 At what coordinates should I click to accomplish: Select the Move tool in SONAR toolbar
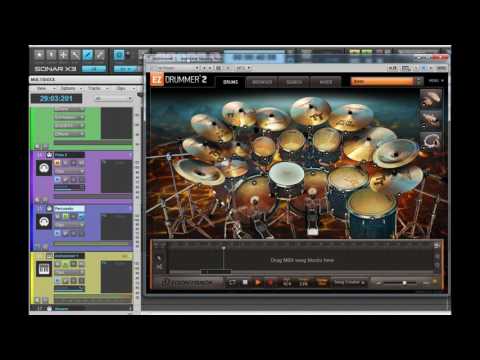click(63, 55)
